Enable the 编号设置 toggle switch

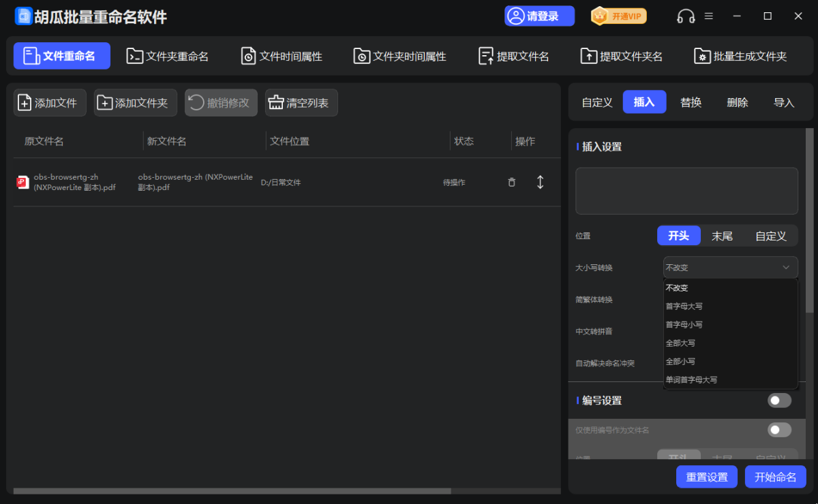pos(779,400)
